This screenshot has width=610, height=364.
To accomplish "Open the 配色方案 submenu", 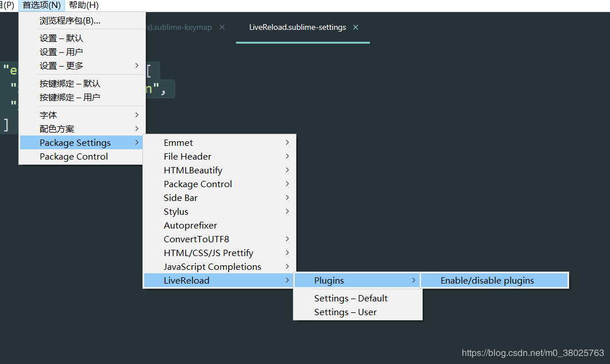I will click(82, 129).
